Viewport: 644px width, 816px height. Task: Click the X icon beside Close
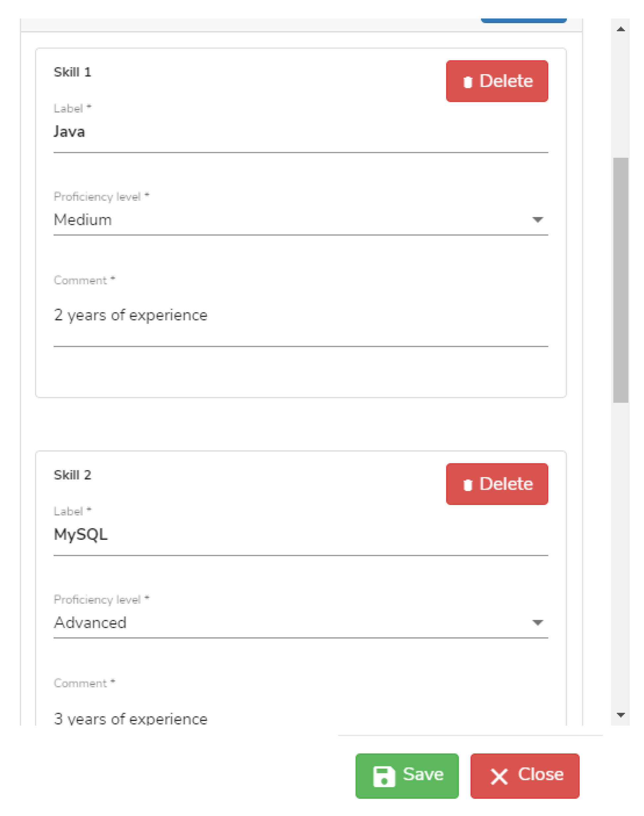pos(499,777)
